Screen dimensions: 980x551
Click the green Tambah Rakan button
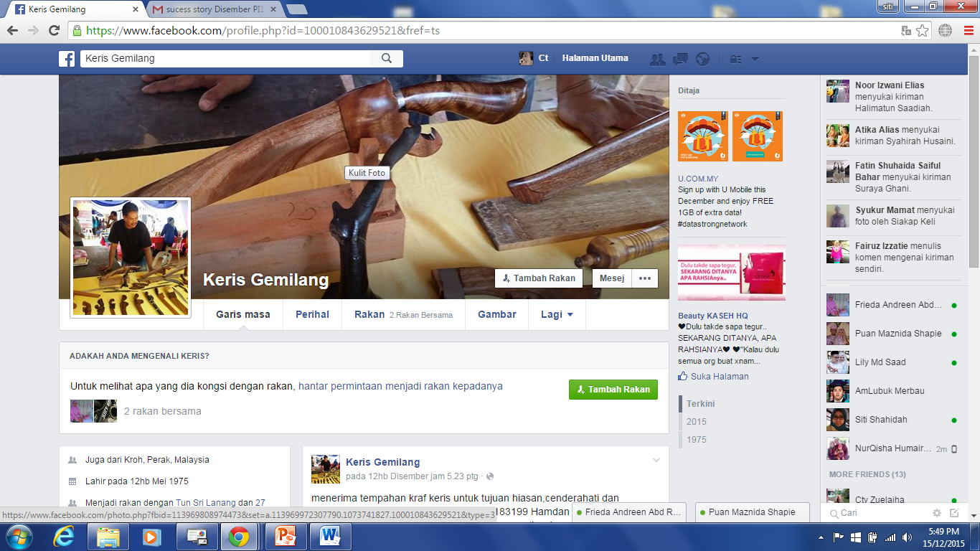point(613,390)
